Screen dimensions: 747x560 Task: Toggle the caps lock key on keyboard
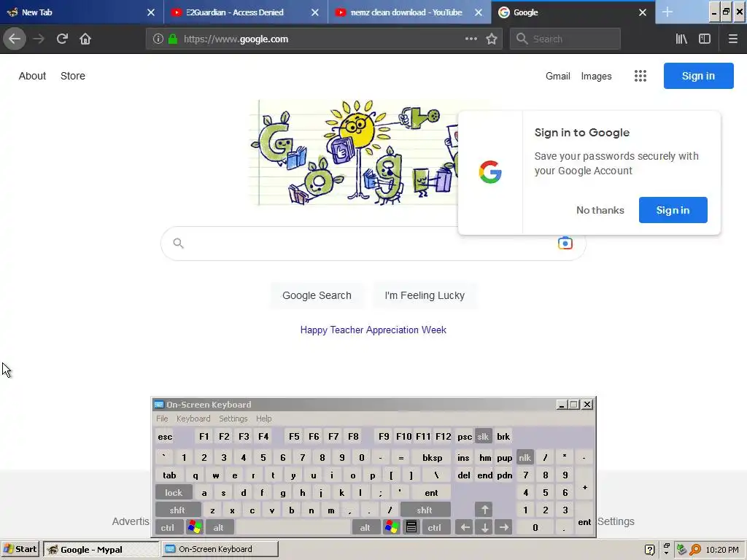point(174,492)
